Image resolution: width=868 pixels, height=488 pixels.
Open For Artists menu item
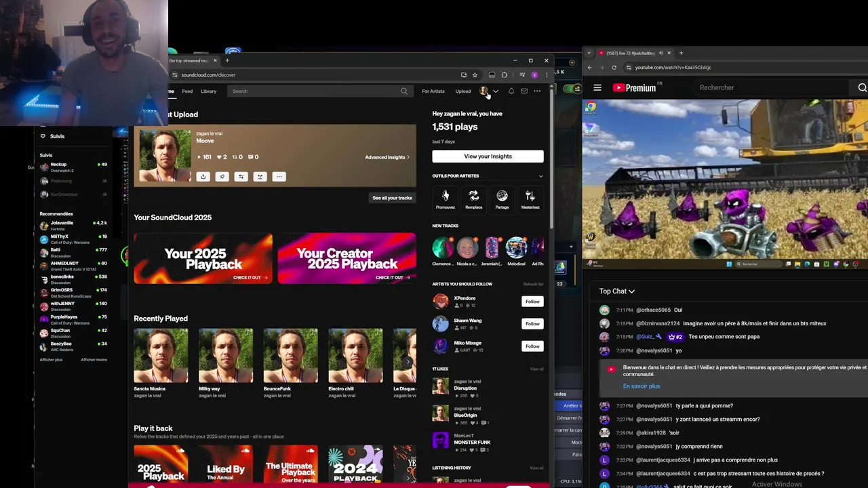pyautogui.click(x=433, y=91)
